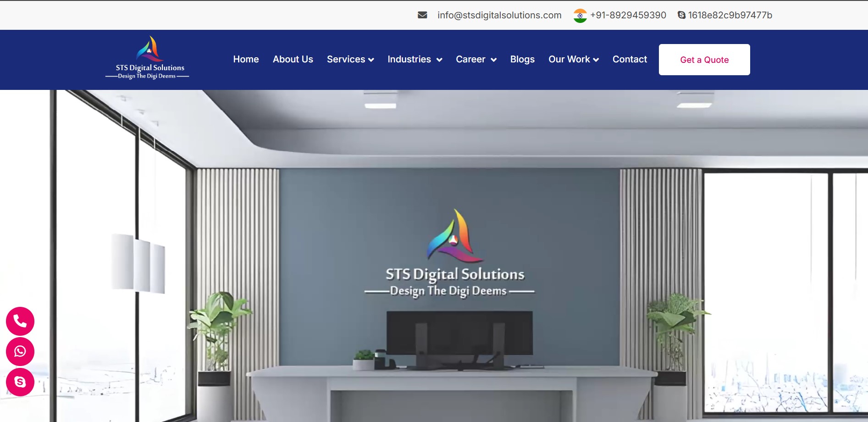This screenshot has width=868, height=422.
Task: Expand the Our Work dropdown arrow
Action: click(x=596, y=60)
